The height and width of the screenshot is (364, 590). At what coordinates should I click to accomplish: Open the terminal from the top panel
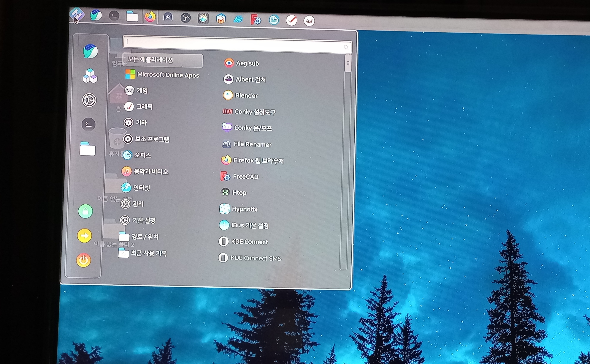pyautogui.click(x=114, y=16)
